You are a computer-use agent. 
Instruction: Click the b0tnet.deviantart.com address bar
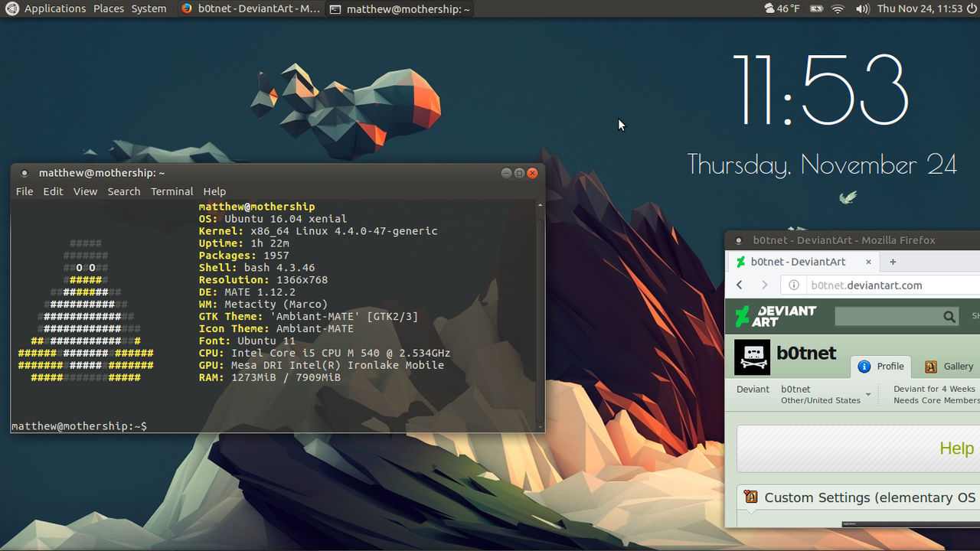(x=880, y=285)
